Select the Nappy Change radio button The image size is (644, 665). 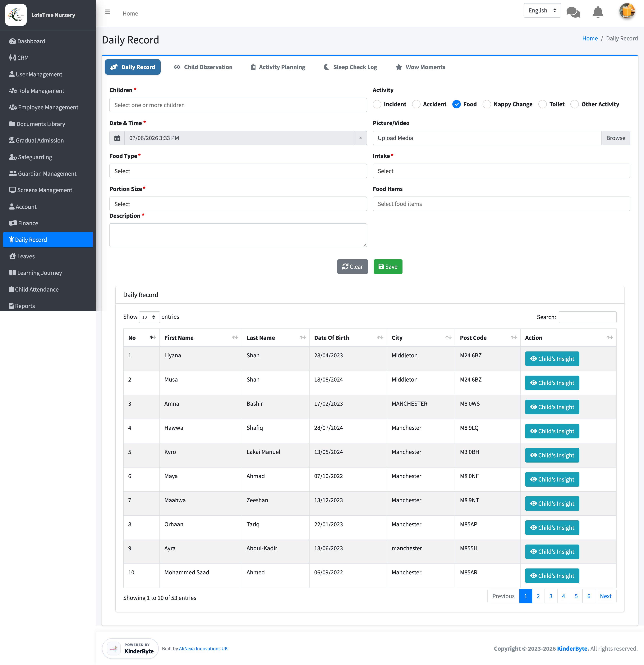pos(487,104)
